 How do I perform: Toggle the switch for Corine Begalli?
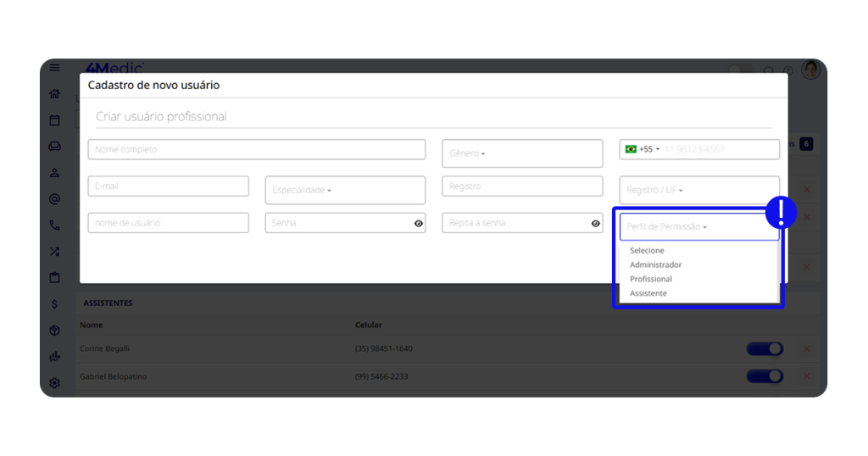click(765, 349)
